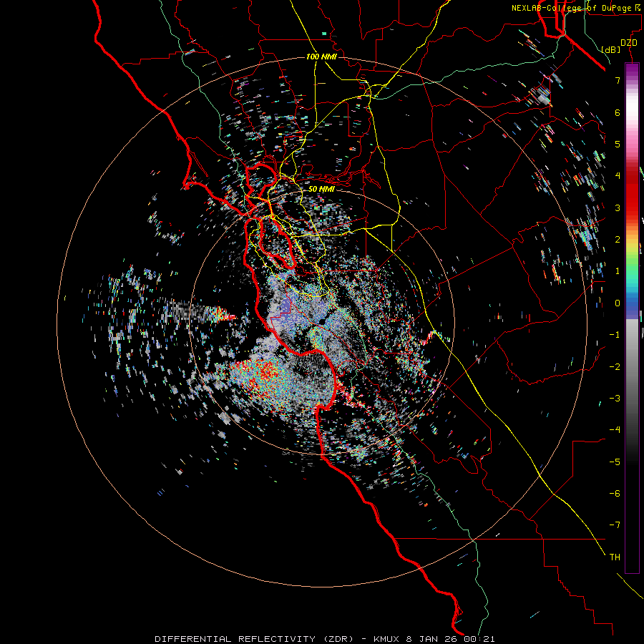The image size is (644, 644).
Task: Click the 1 value on the color scale
Action: (618, 271)
